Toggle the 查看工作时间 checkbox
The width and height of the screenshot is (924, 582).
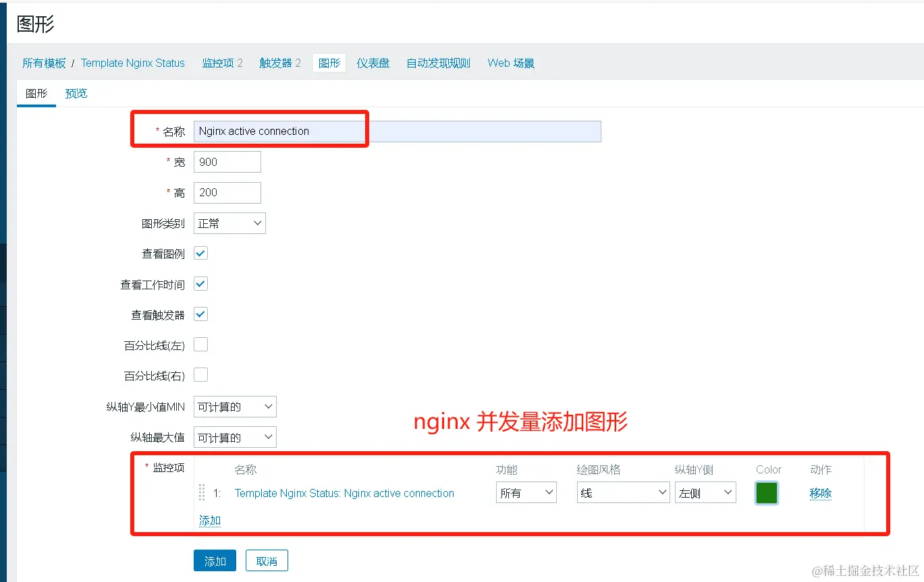pos(201,284)
